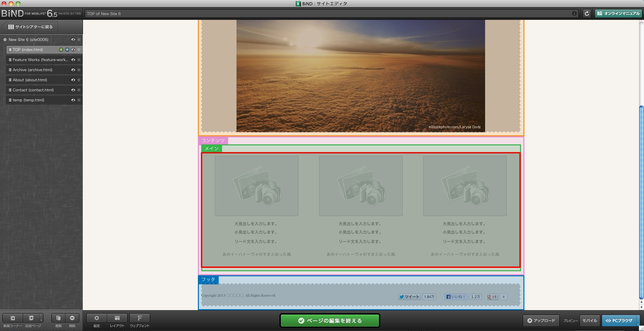Click the page icon of temp row
Viewport: 644px width, 331px height.
click(x=10, y=100)
